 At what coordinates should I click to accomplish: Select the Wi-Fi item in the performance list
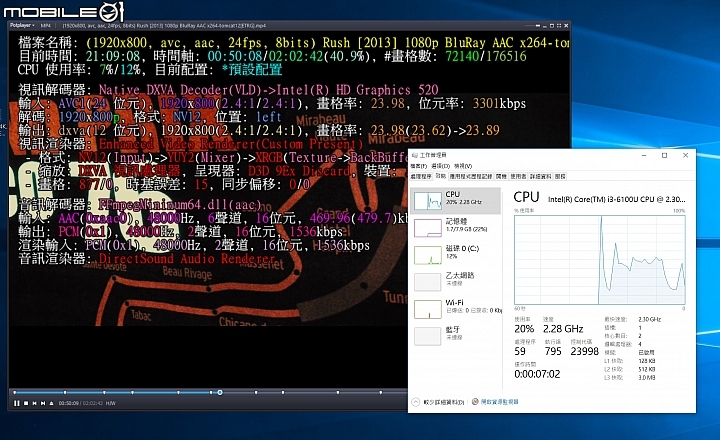tap(456, 309)
